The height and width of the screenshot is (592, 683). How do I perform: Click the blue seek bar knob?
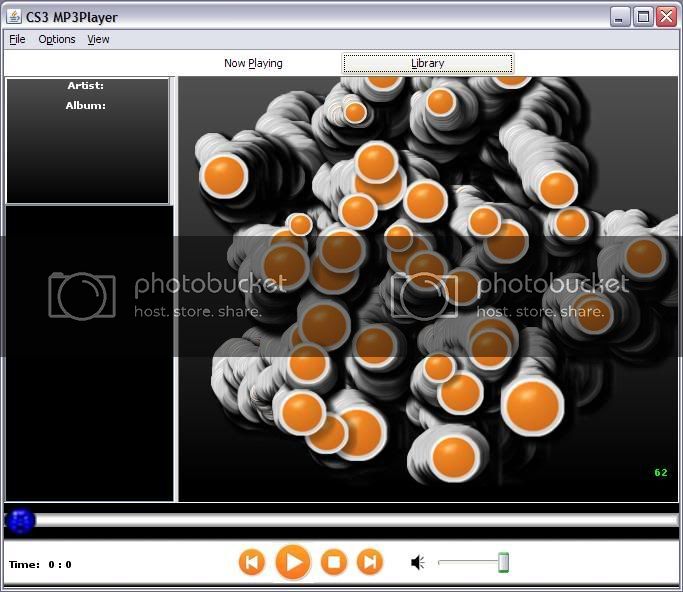tap(20, 521)
